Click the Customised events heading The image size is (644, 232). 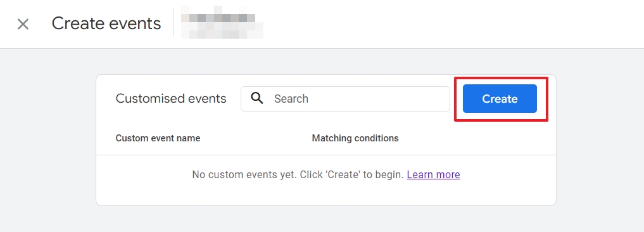pyautogui.click(x=171, y=99)
